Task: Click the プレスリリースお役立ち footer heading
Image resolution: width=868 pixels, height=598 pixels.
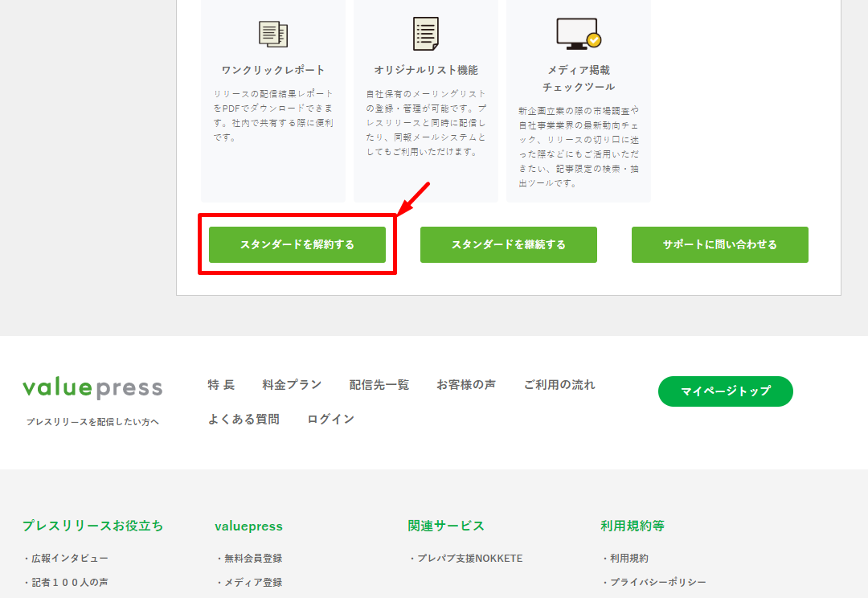Action: (x=93, y=526)
